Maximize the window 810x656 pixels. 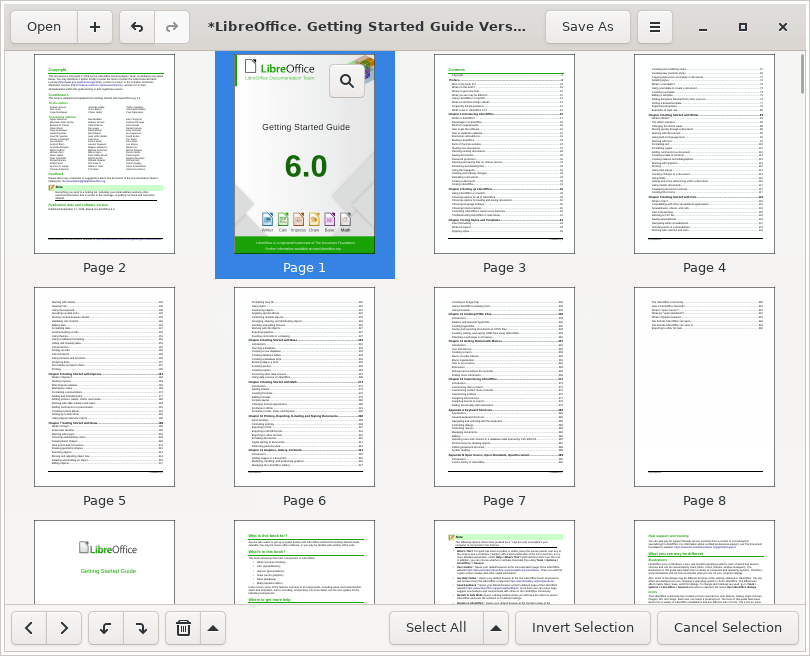743,27
